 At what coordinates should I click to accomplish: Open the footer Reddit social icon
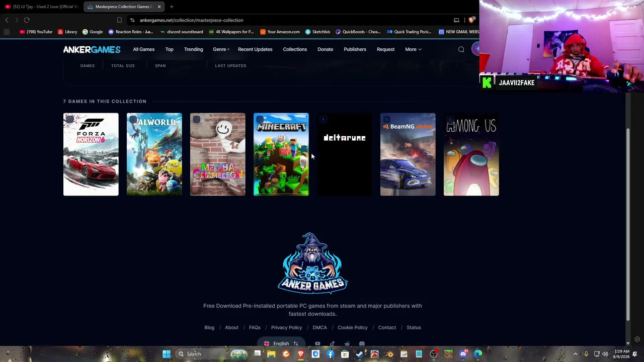tap(347, 344)
